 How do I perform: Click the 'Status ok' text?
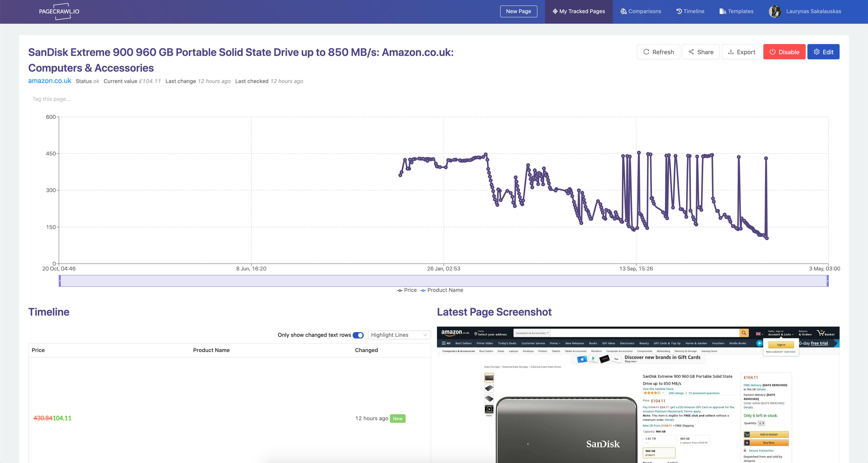pos(87,81)
